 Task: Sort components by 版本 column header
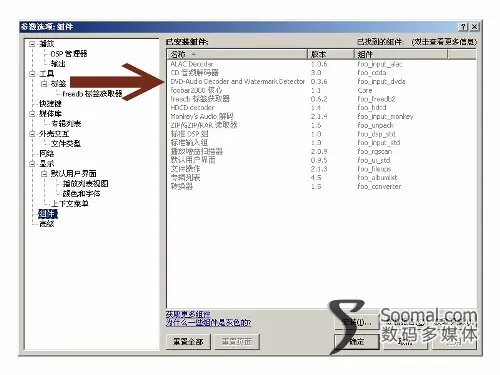(331, 54)
